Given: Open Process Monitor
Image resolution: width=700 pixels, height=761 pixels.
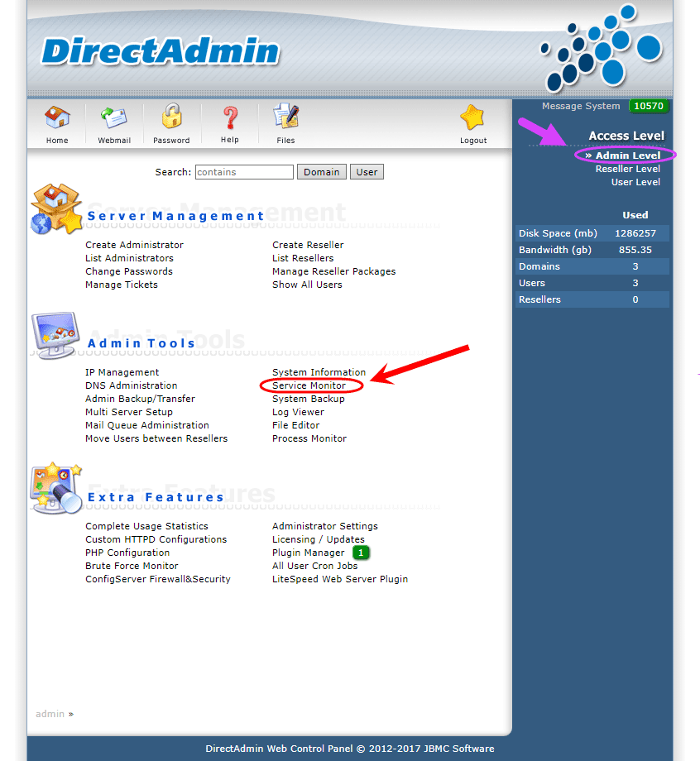Looking at the screenshot, I should coord(309,438).
